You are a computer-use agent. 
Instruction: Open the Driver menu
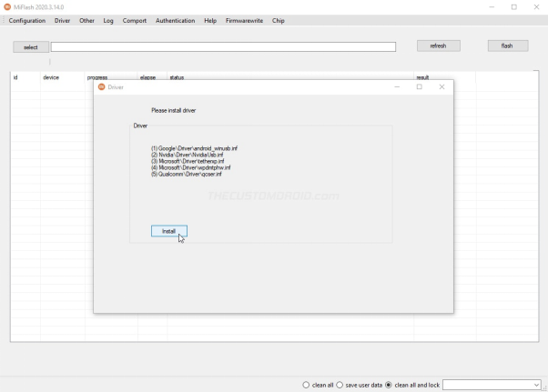[62, 21]
